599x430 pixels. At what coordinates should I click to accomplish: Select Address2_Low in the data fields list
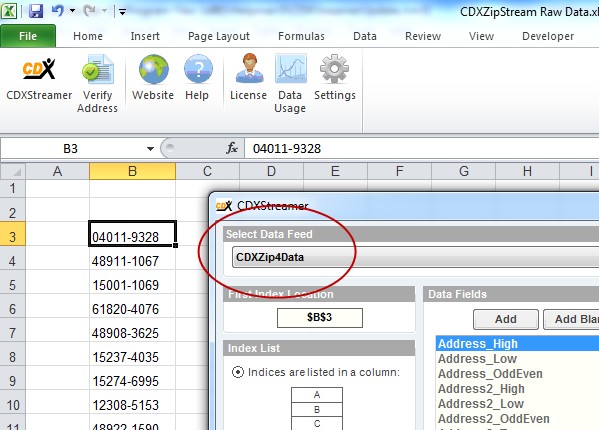click(x=517, y=404)
